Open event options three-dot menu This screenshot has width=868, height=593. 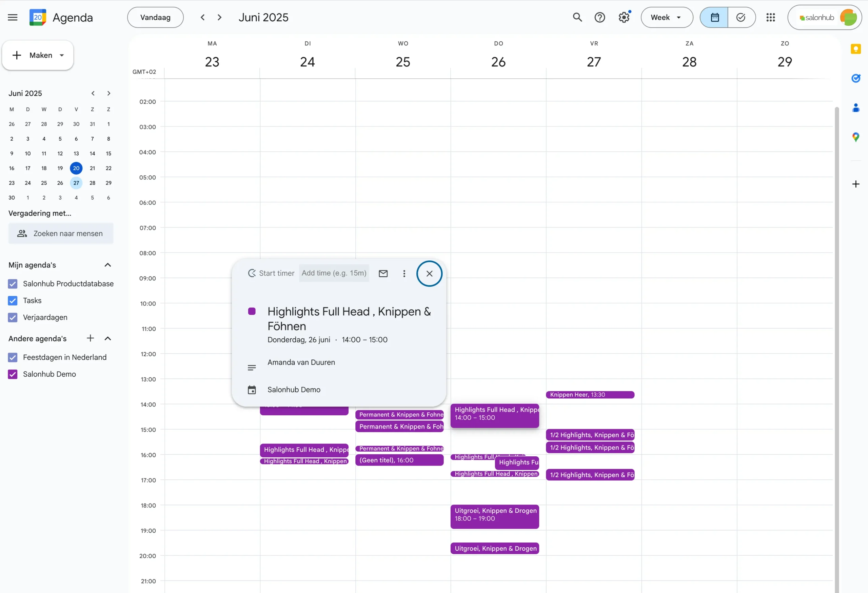pos(404,273)
